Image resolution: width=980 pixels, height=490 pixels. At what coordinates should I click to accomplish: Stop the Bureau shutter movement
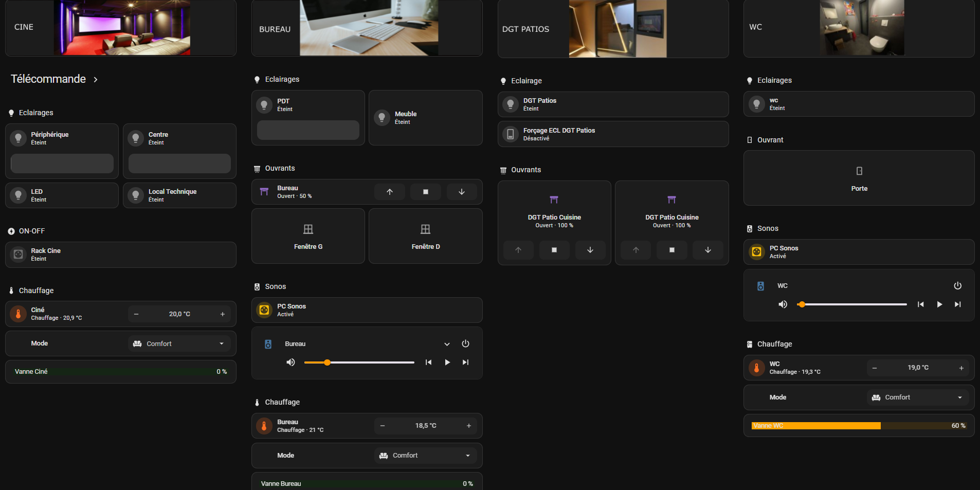426,192
